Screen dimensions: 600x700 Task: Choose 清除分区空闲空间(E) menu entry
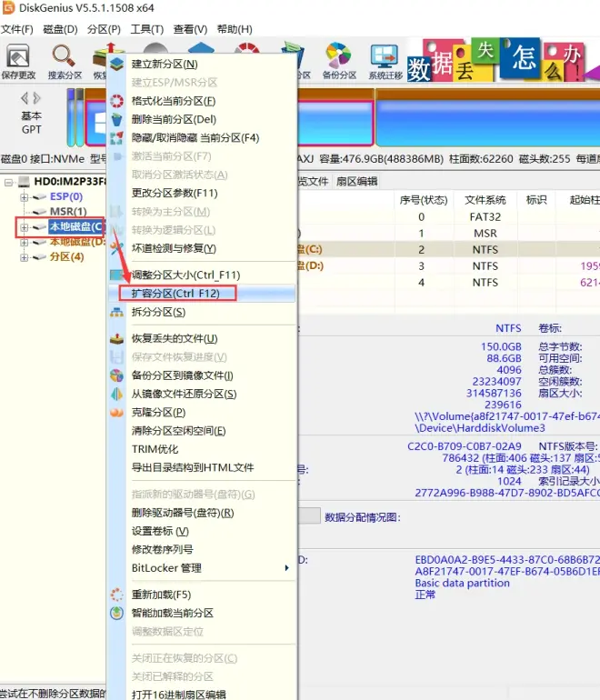202,431
